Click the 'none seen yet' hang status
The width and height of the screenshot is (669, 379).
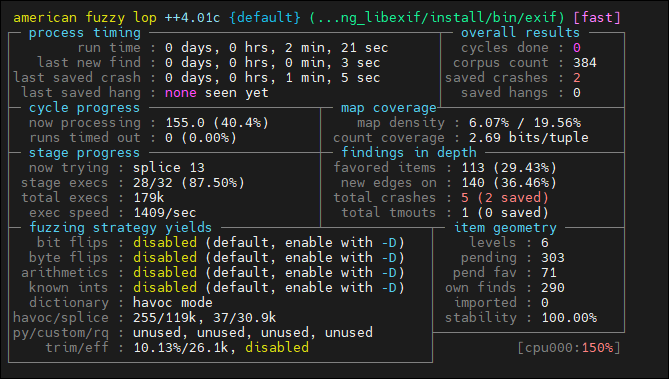(x=217, y=93)
